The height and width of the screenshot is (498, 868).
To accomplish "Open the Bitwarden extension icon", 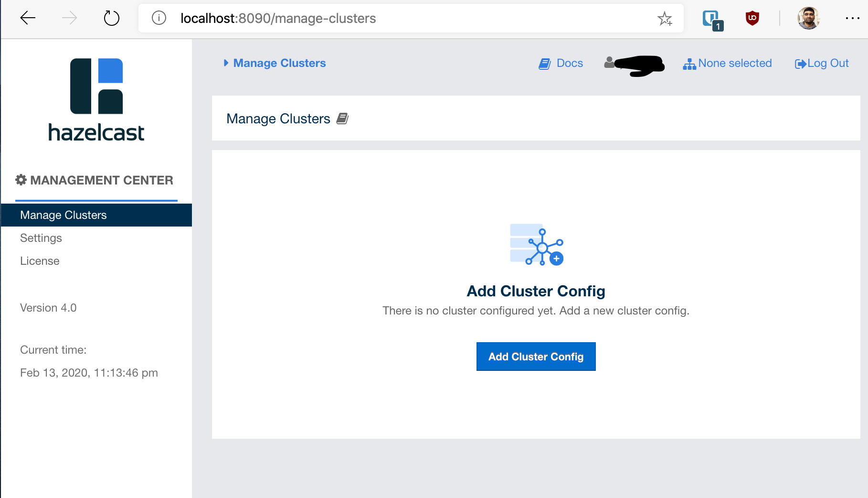I will pos(713,20).
